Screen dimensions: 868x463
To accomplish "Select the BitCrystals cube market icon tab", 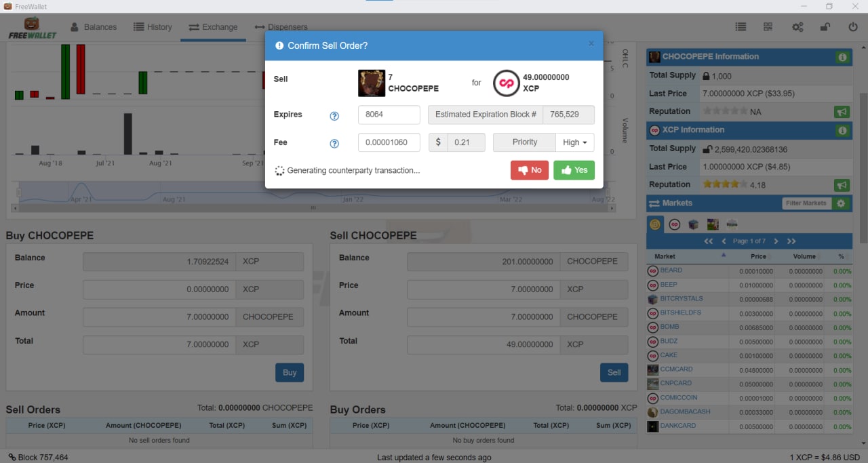I will pos(693,224).
